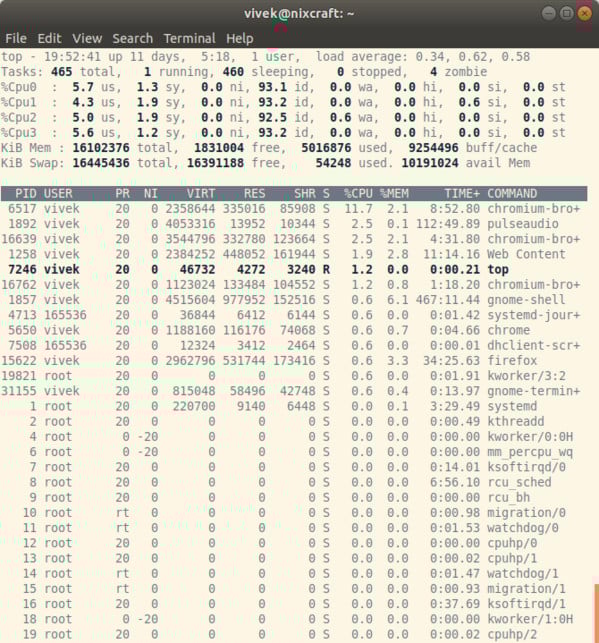Open the Search menu
599x643 pixels.
[x=132, y=39]
